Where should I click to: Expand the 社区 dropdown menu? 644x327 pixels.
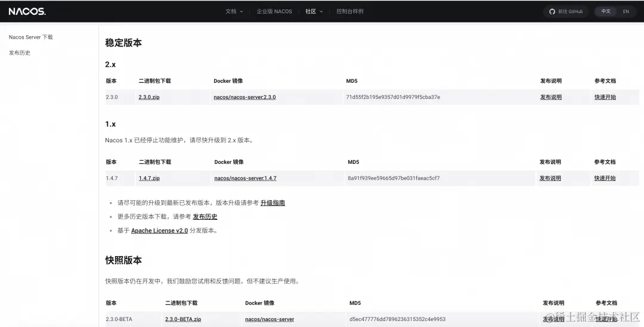(x=314, y=11)
